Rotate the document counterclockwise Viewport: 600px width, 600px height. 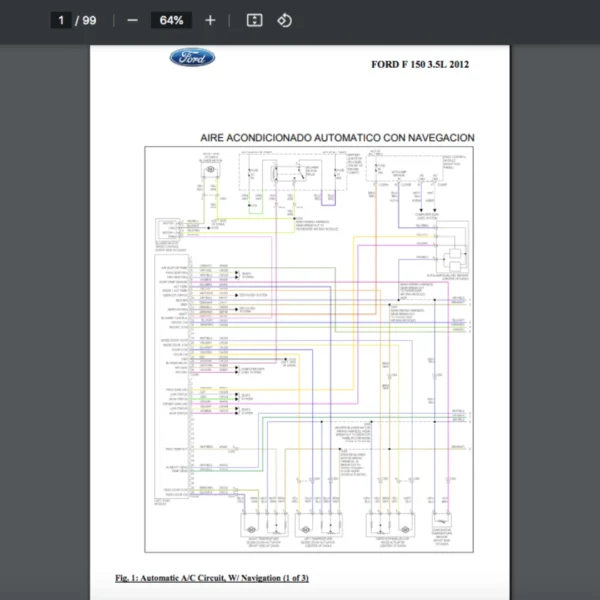click(284, 20)
